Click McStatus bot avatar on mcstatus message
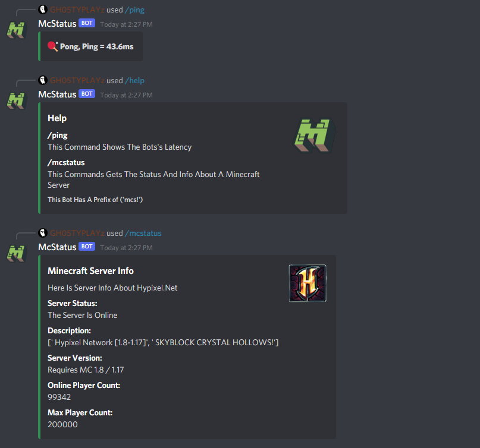480x448 pixels. click(17, 254)
